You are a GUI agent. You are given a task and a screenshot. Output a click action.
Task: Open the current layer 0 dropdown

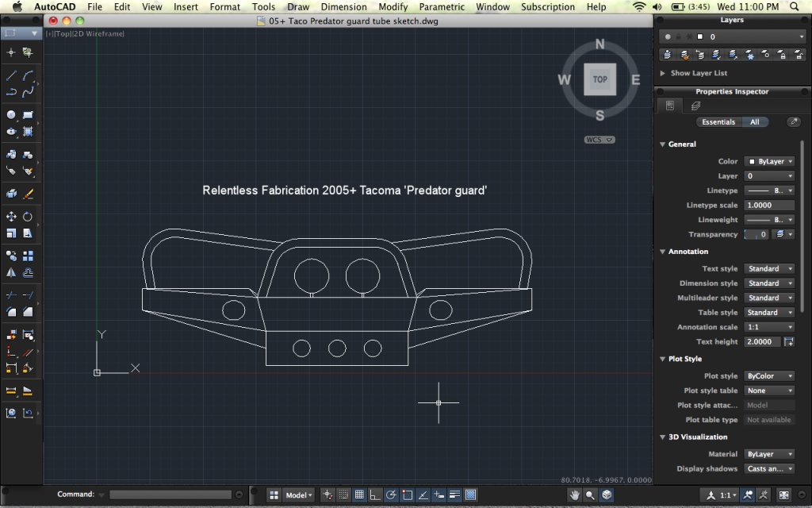click(x=732, y=37)
